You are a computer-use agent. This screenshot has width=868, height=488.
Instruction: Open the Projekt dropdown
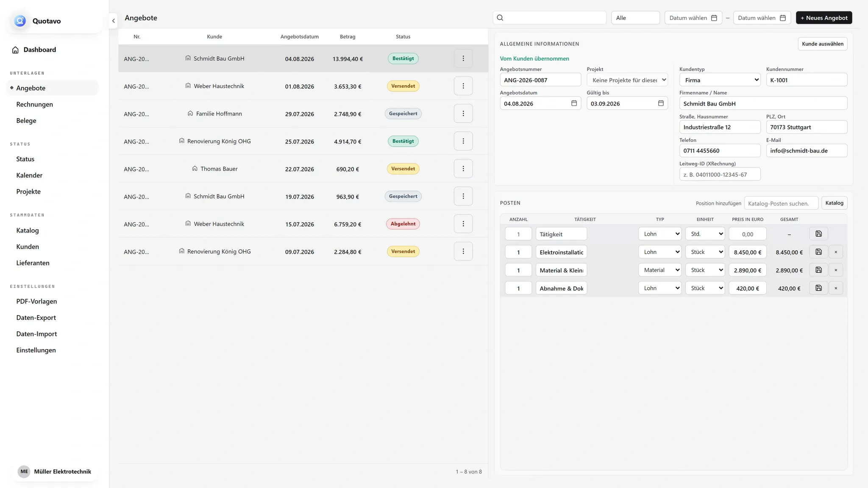627,80
